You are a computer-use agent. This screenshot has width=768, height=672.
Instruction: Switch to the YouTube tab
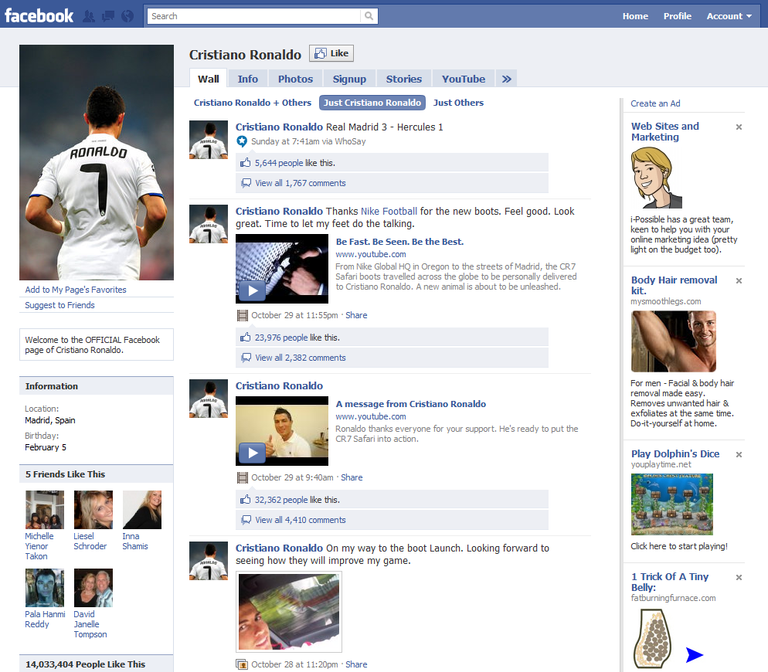[x=463, y=79]
